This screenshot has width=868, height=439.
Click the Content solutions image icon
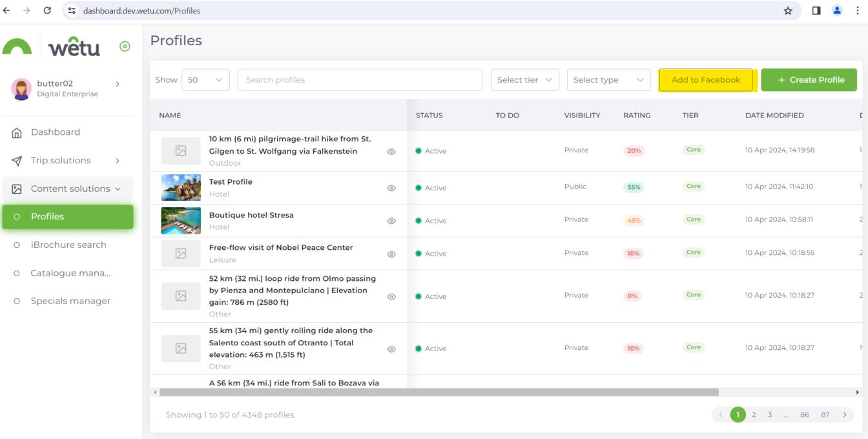pos(17,189)
